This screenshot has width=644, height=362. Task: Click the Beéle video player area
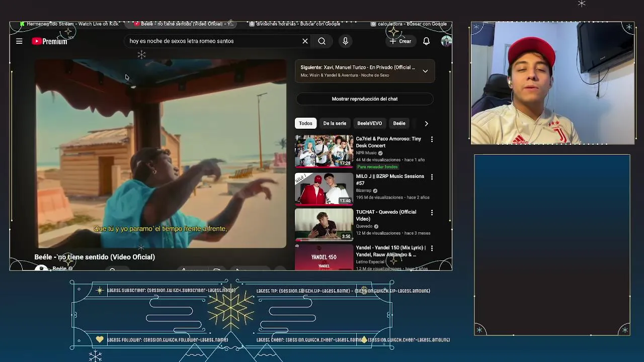[x=160, y=153]
